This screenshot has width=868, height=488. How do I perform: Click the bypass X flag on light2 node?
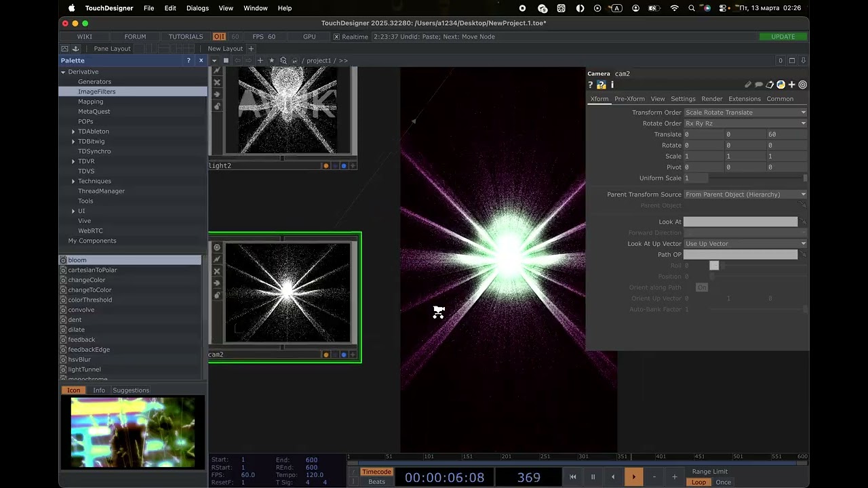(x=217, y=82)
